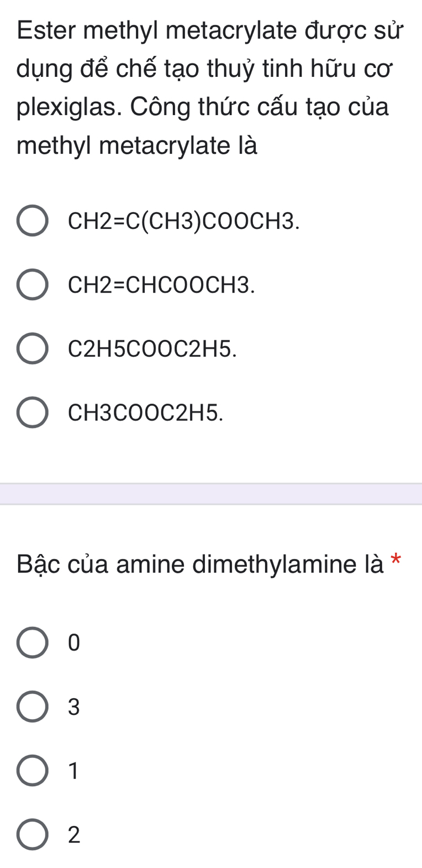Select radio option for answer 2
The height and width of the screenshot is (868, 422).
point(32,834)
